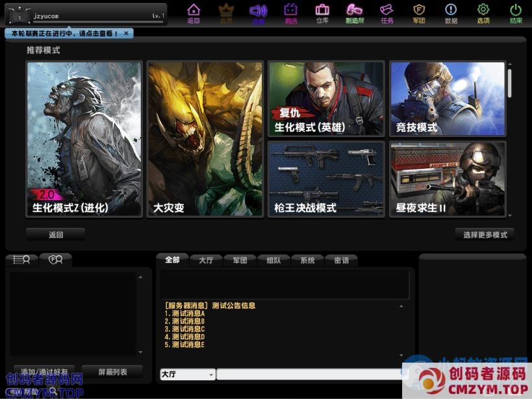Click the 选择更多模式 button

click(x=485, y=235)
